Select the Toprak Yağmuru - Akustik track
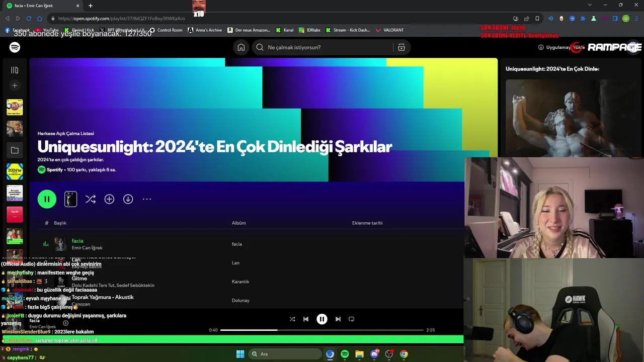644x362 pixels. click(x=103, y=297)
